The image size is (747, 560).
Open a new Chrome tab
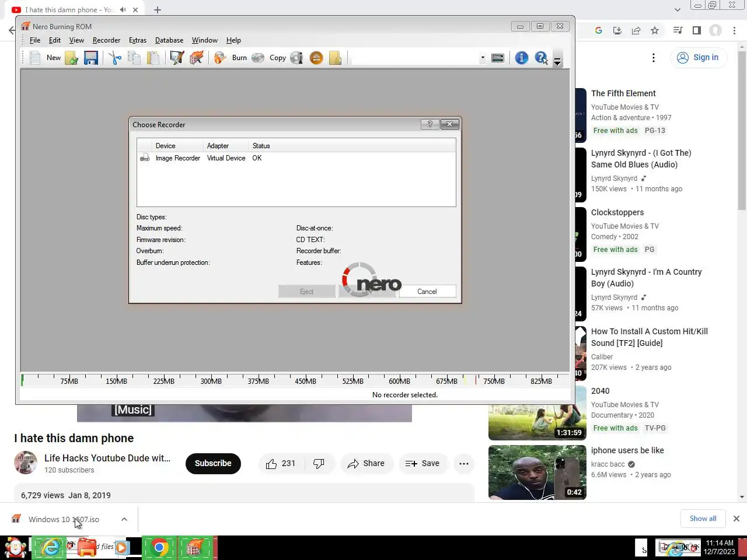click(x=158, y=10)
